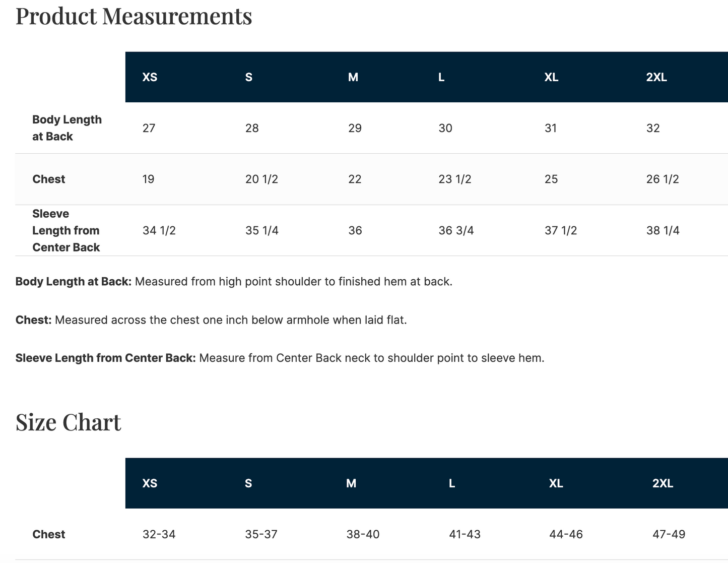Click the bold 'Body Length at Back:' definition label
This screenshot has width=728, height=563.
[74, 282]
